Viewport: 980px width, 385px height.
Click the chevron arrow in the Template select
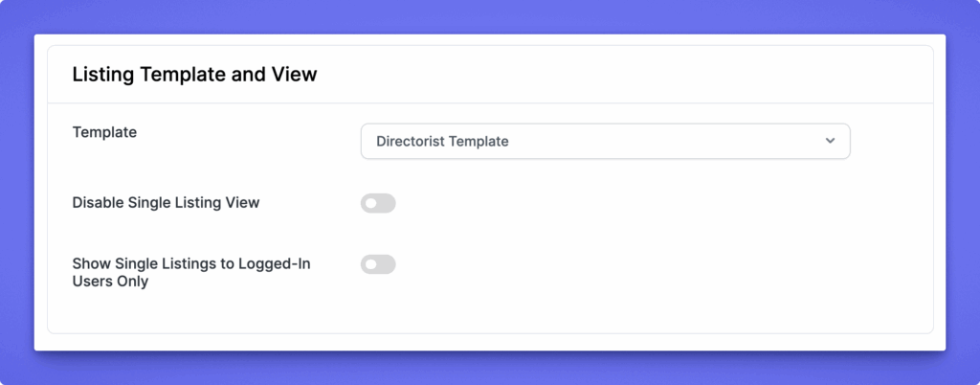tap(830, 141)
